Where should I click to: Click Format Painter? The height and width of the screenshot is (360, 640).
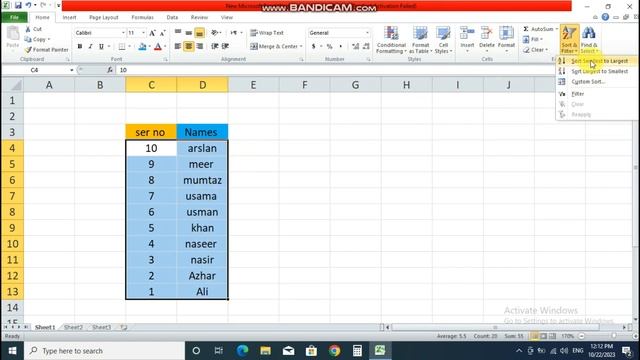point(47,50)
